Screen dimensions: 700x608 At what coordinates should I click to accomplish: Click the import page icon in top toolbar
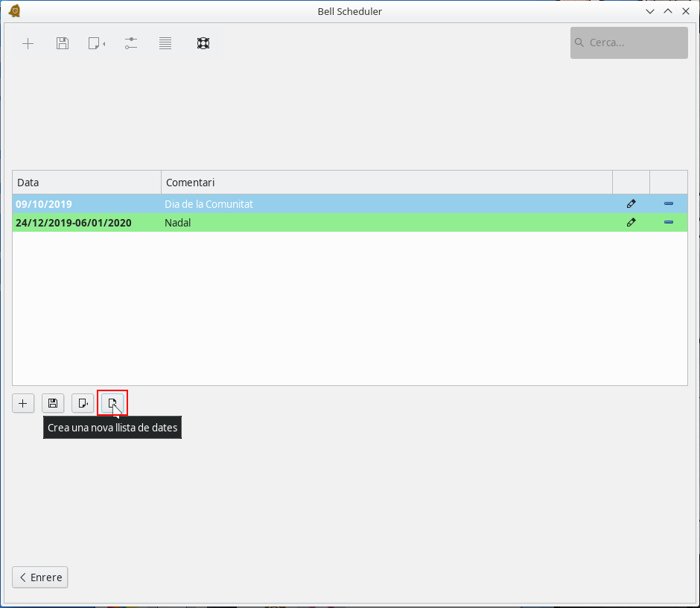coord(96,43)
